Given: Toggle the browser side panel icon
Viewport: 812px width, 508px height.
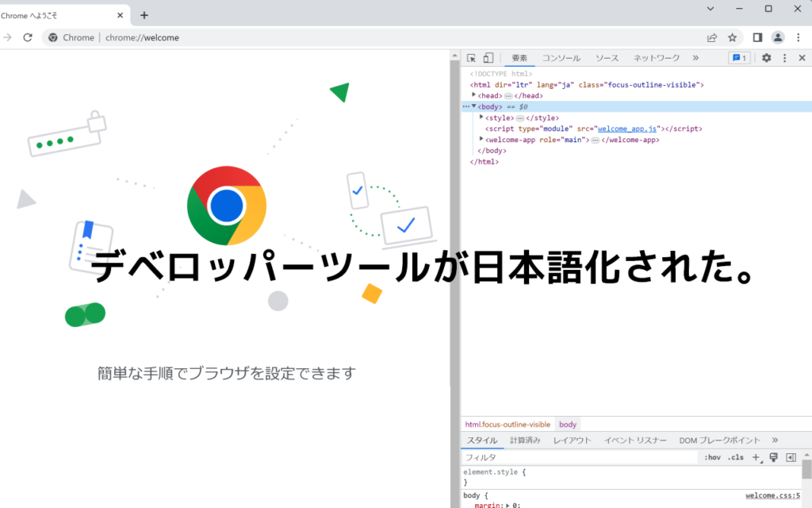Looking at the screenshot, I should (x=757, y=37).
